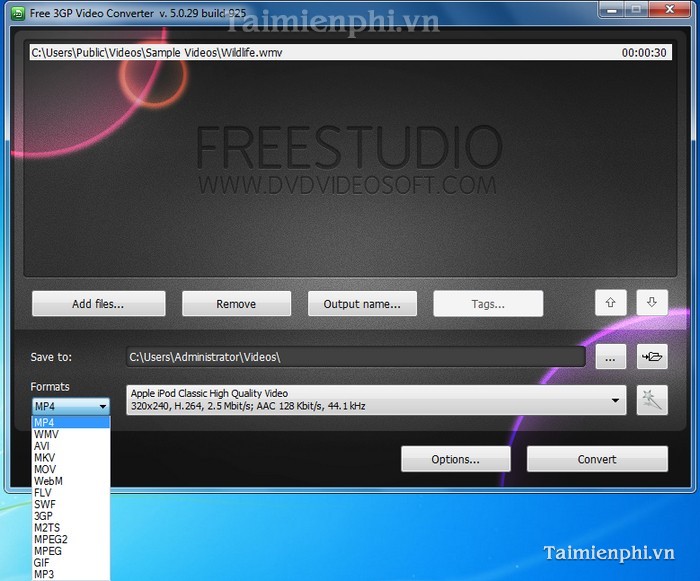This screenshot has height=581, width=700.
Task: Click the app icon in title bar
Action: point(18,13)
